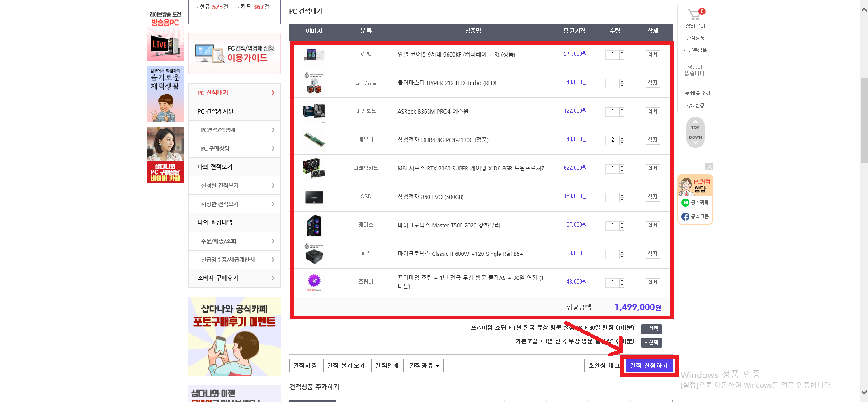The width and height of the screenshot is (868, 402).
Task: Click the Samsung DDR4 memory thumbnail
Action: pyautogui.click(x=314, y=140)
